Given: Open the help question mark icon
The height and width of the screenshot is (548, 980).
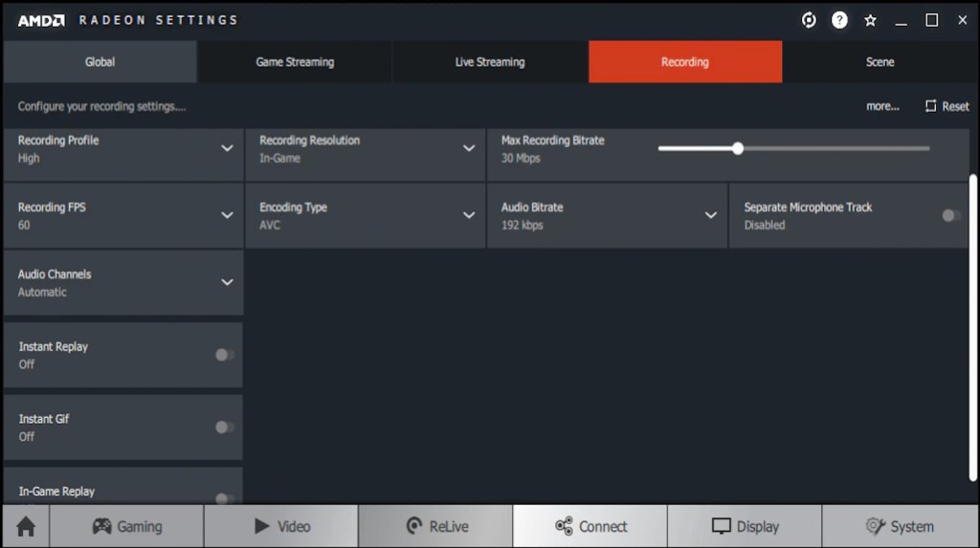Looking at the screenshot, I should point(839,20).
